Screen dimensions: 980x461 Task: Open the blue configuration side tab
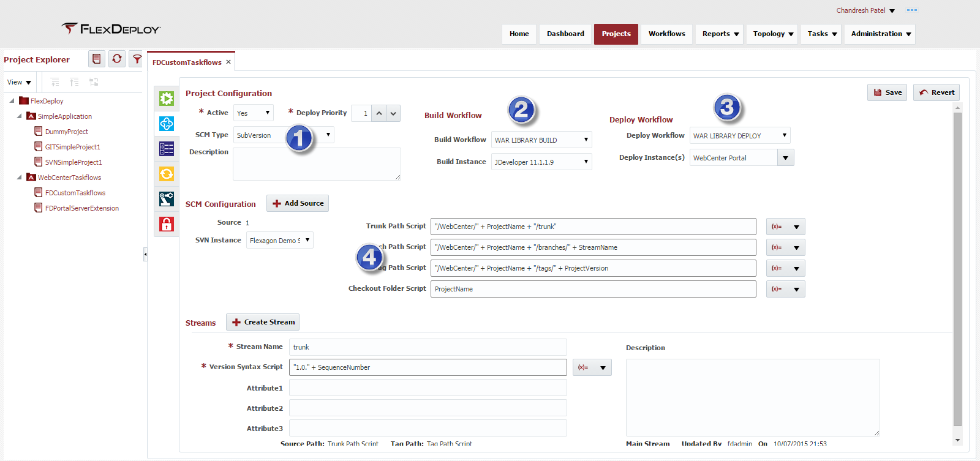pos(167,124)
